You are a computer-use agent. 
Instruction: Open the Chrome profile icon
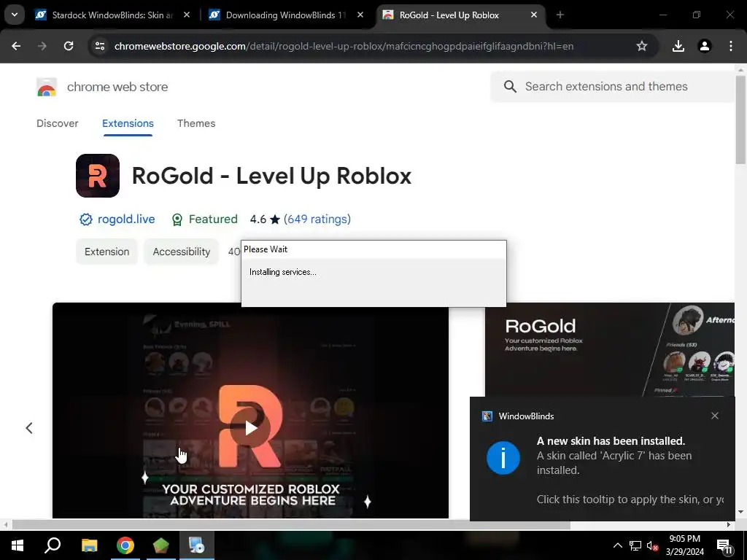pos(705,46)
